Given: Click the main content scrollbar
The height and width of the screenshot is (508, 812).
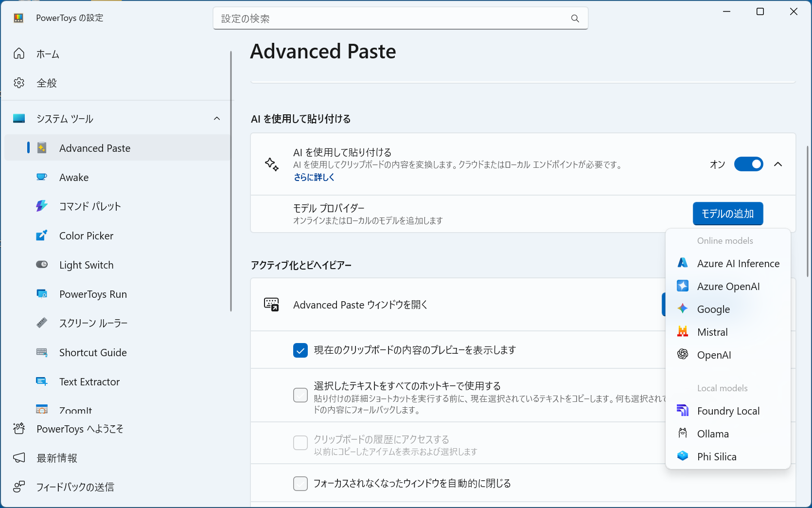Looking at the screenshot, I should (x=808, y=212).
